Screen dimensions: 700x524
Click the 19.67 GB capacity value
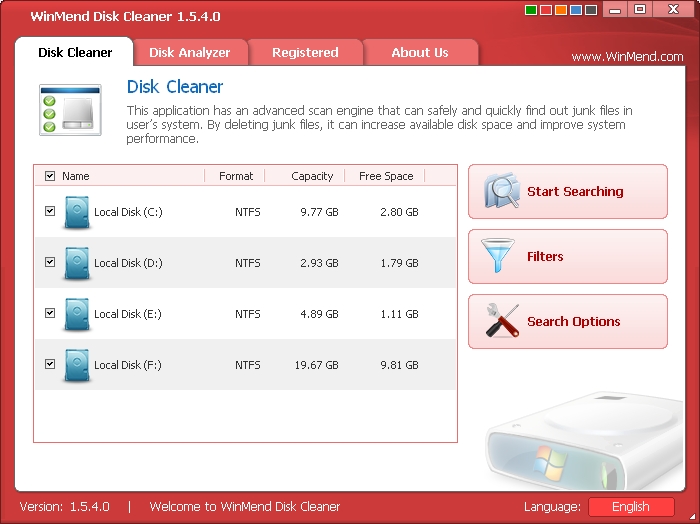click(x=317, y=365)
